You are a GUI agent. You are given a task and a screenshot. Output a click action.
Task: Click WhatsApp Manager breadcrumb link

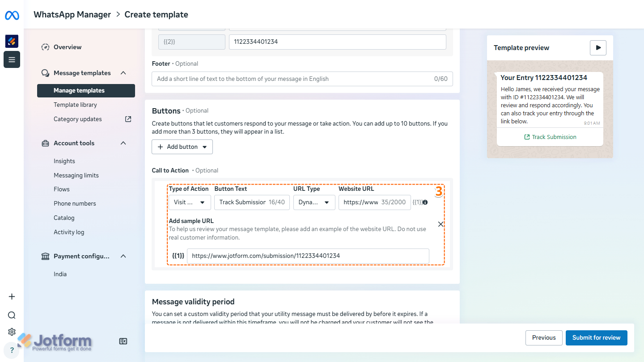pos(72,14)
